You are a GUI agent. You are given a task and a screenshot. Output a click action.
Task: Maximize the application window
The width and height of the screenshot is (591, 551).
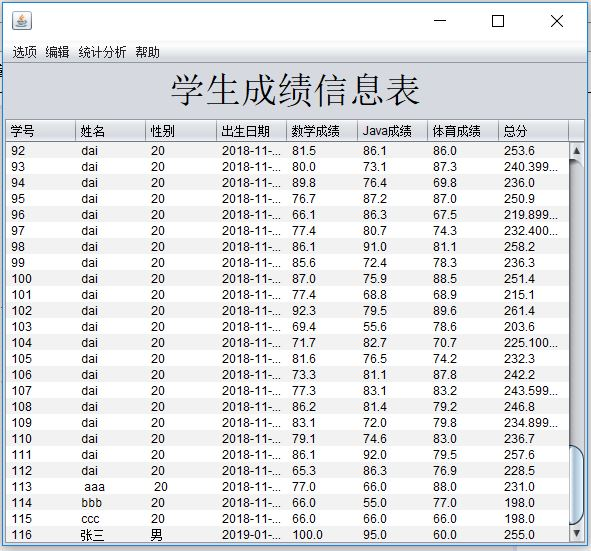(x=498, y=21)
